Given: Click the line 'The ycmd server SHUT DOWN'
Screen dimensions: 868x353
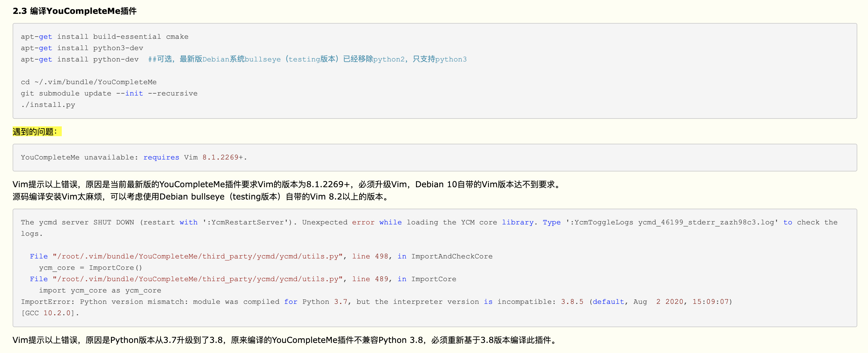Looking at the screenshot, I should click(429, 222).
